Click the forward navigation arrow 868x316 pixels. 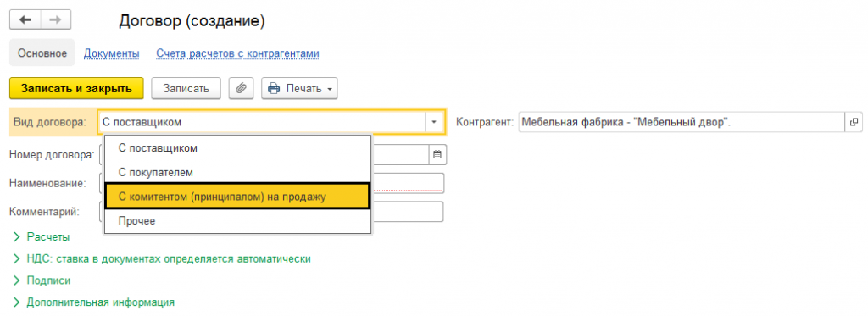(55, 20)
